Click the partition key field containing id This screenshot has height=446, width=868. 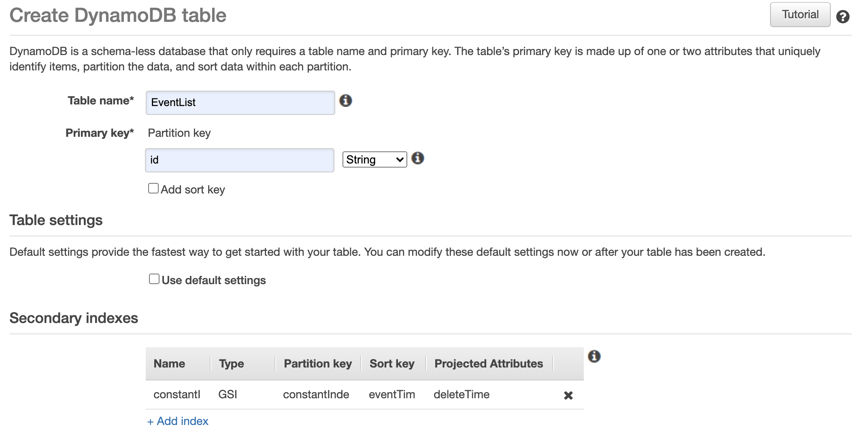coord(240,160)
